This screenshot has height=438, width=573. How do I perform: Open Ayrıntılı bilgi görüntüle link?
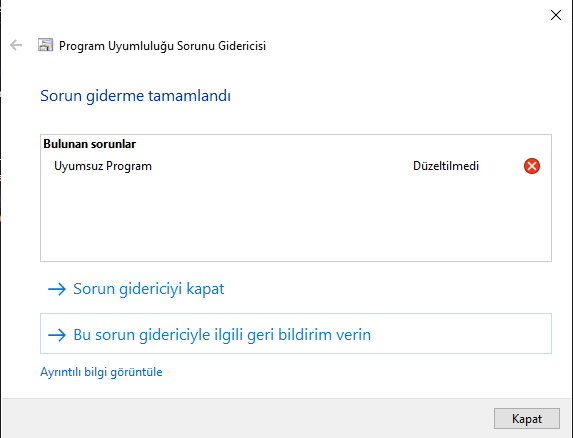point(101,372)
